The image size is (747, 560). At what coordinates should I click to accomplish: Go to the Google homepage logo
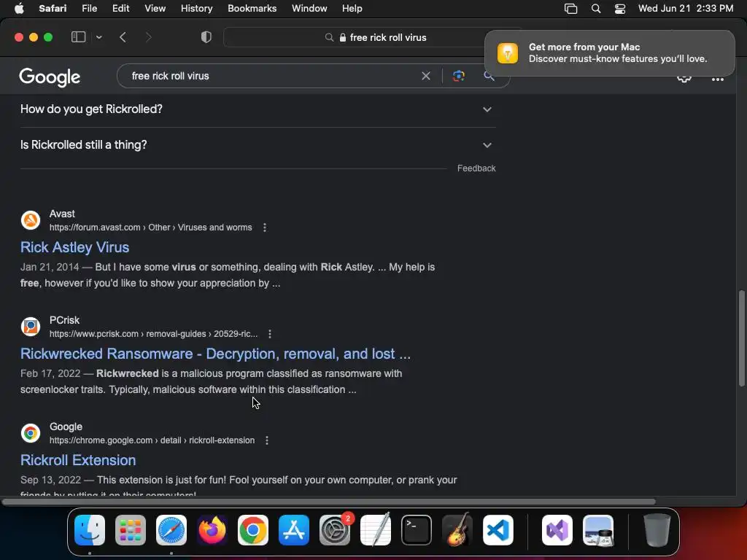[50, 77]
